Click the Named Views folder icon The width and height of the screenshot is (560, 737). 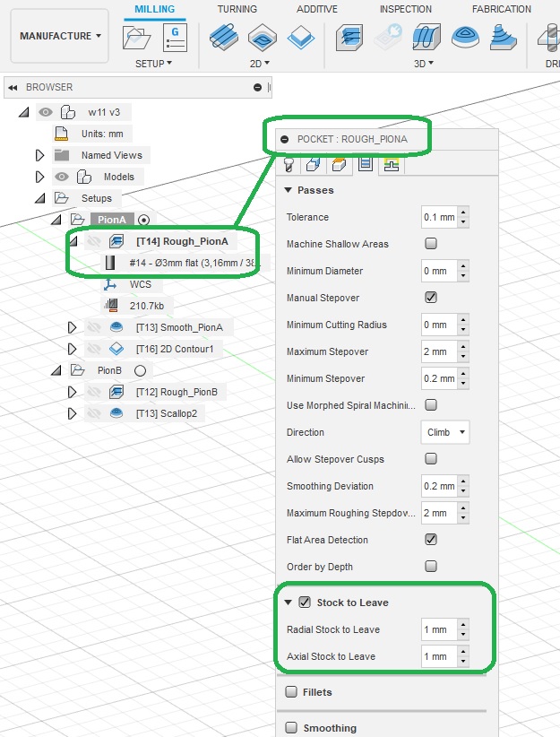62,155
